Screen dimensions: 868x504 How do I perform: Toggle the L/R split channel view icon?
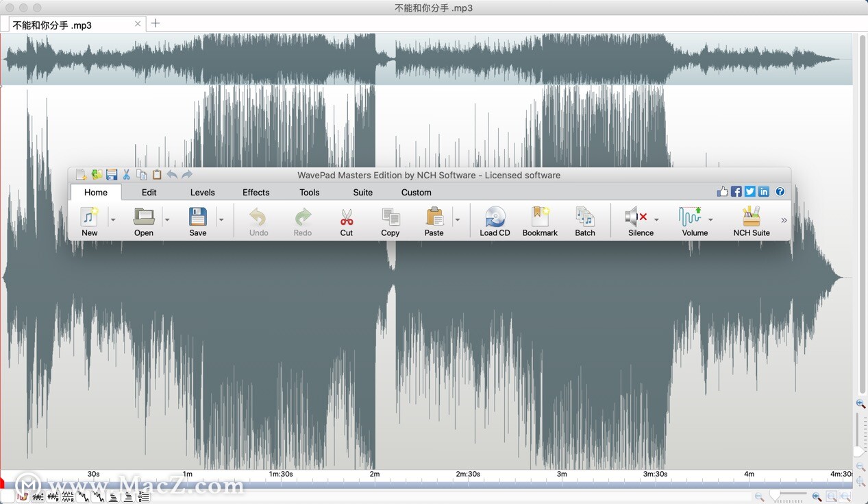click(x=53, y=496)
